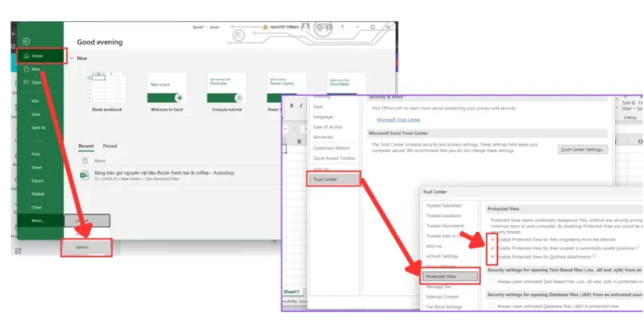The height and width of the screenshot is (322, 644).
Task: Select Open in backstage menu
Action: click(41, 83)
